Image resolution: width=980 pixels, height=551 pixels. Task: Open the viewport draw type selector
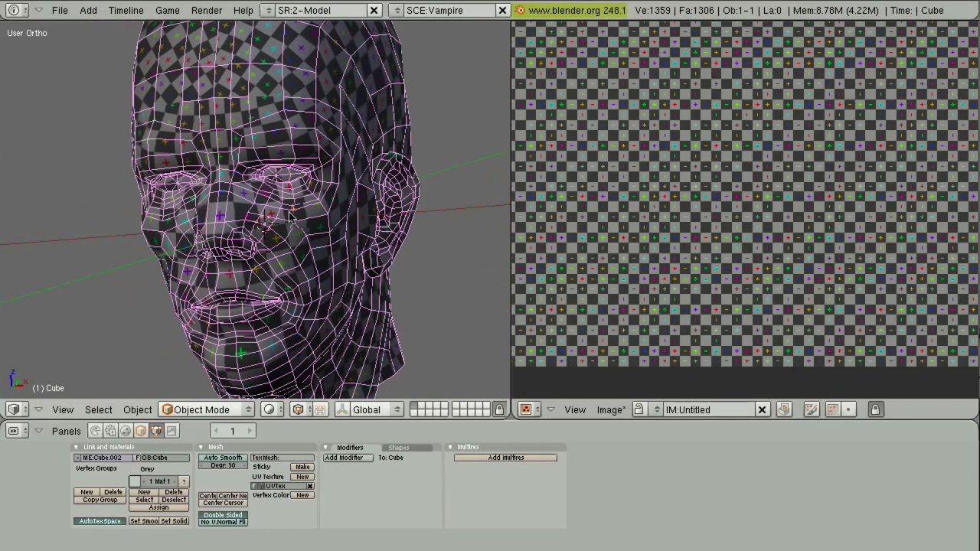pos(272,409)
